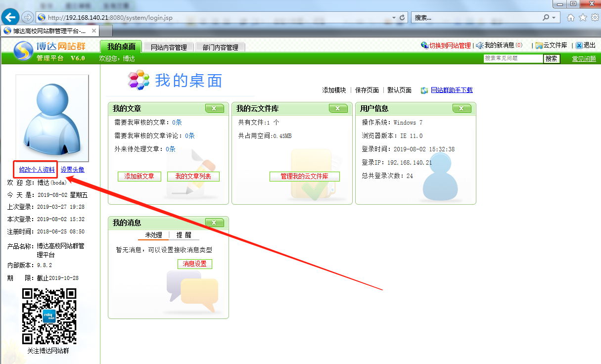Refresh the page with the reload icon
This screenshot has height=364, width=601.
402,17
